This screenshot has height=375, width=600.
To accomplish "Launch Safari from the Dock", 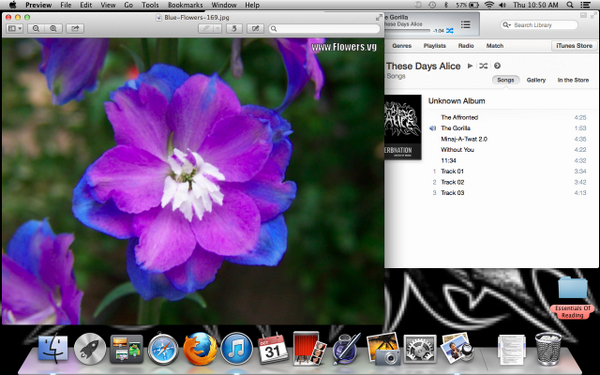I will tap(163, 348).
